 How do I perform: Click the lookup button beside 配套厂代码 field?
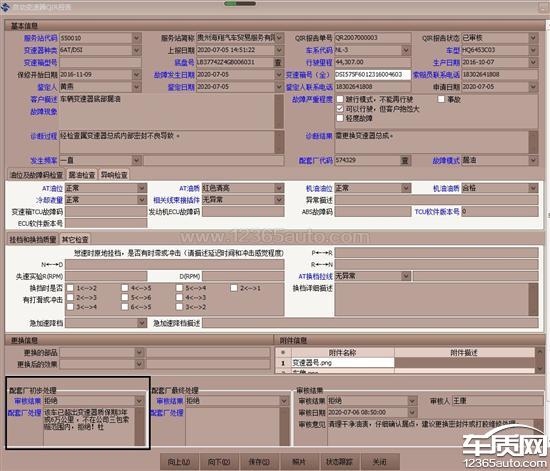click(x=405, y=161)
